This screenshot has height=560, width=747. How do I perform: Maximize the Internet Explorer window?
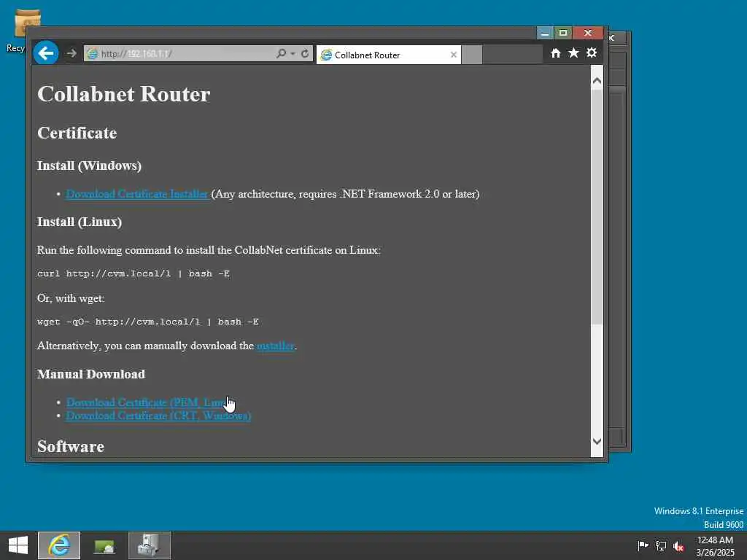pos(562,33)
